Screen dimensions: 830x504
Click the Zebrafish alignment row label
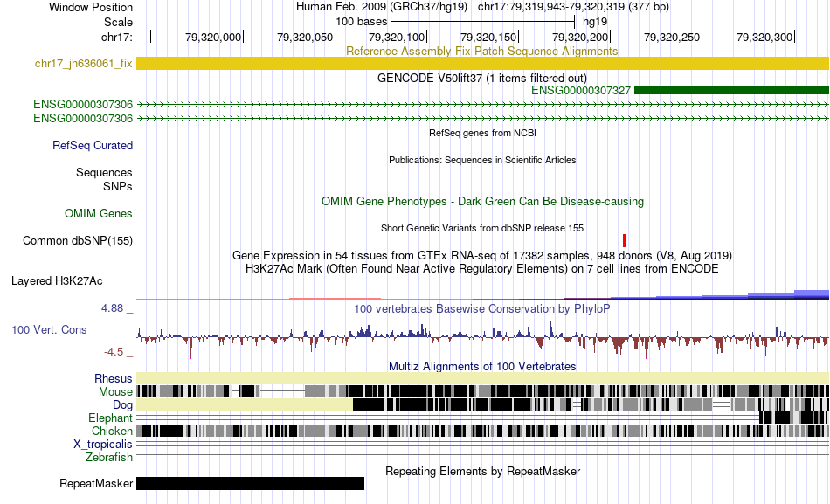click(109, 458)
